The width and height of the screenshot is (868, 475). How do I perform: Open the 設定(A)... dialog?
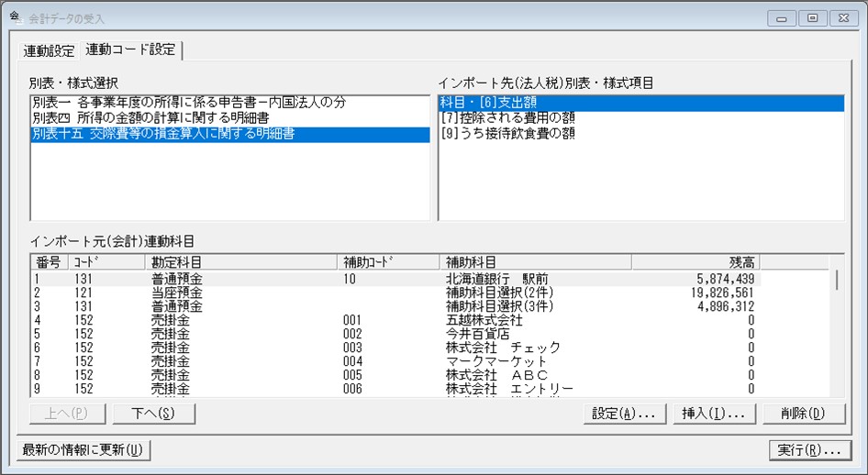click(x=625, y=414)
